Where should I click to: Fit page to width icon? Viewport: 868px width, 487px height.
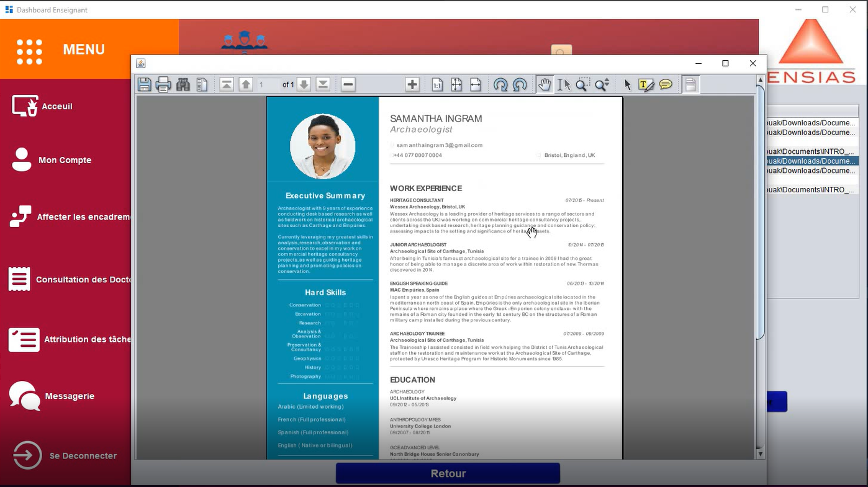(476, 85)
